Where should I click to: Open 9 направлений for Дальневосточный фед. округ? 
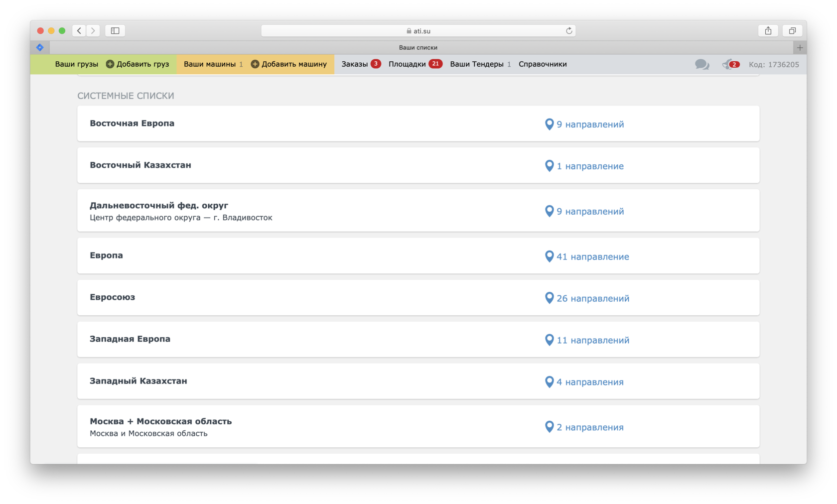click(x=590, y=212)
